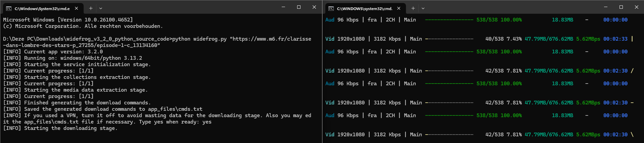
Task: Select the C:\Windows\System32\cmd.e tab
Action: [x=42, y=8]
